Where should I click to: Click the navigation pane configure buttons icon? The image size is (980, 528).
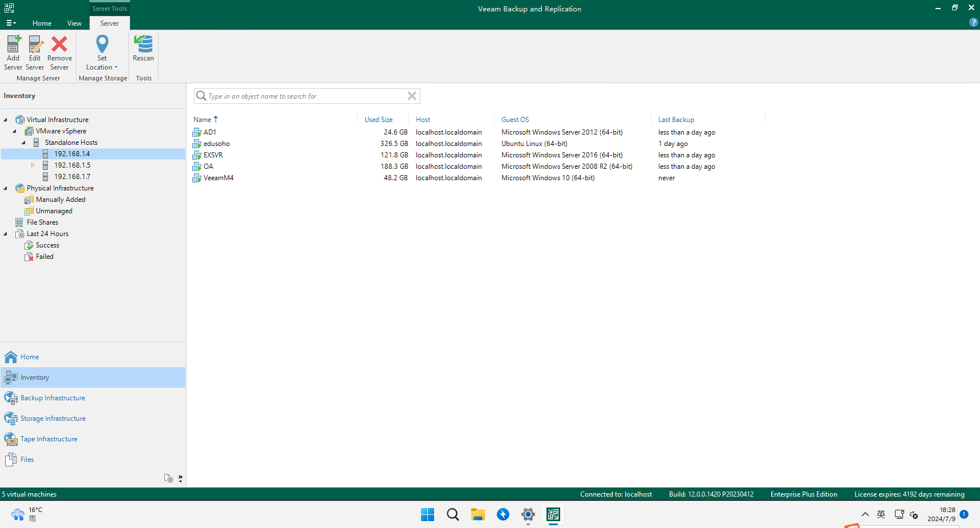click(x=168, y=478)
